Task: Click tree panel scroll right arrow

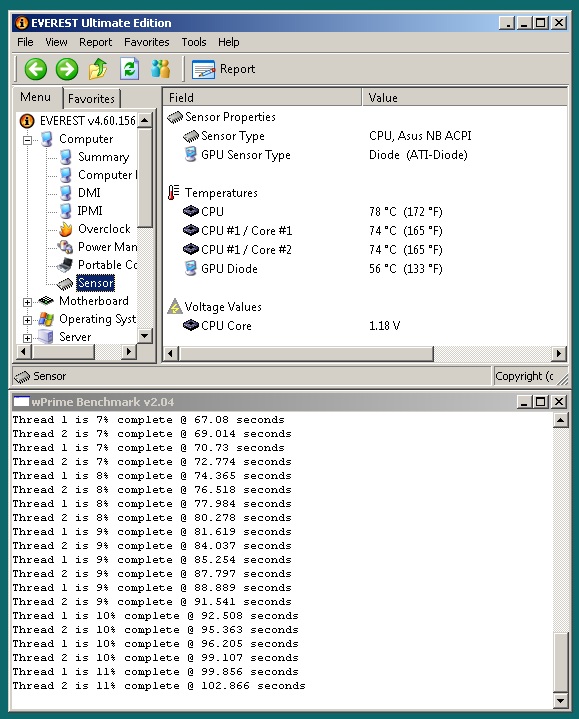Action: (129, 352)
